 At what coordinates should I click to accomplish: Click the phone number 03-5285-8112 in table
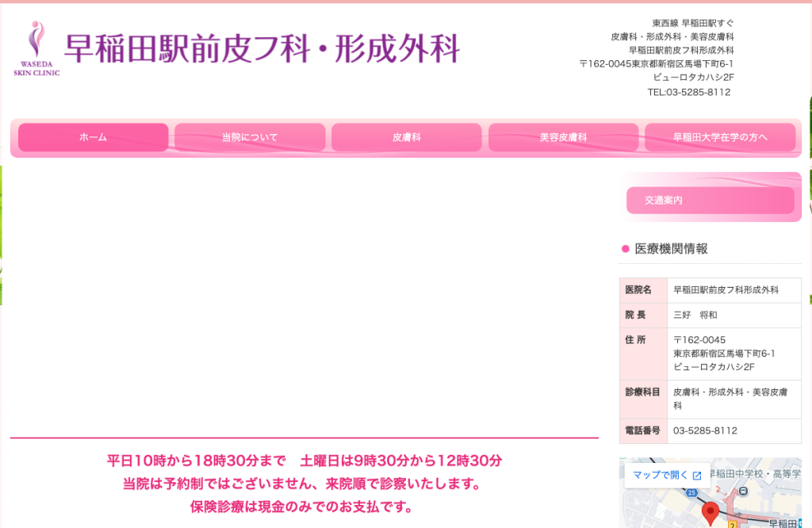(705, 430)
